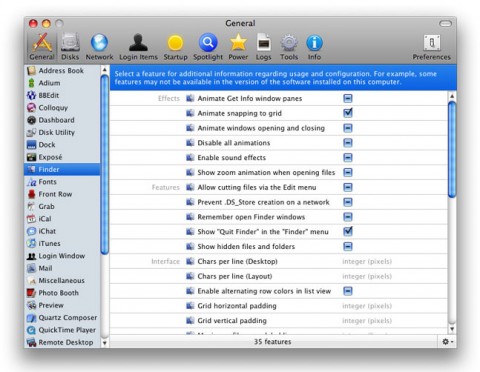Screen dimensions: 480x372
Task: Open the Network toolbar section
Action: [99, 47]
